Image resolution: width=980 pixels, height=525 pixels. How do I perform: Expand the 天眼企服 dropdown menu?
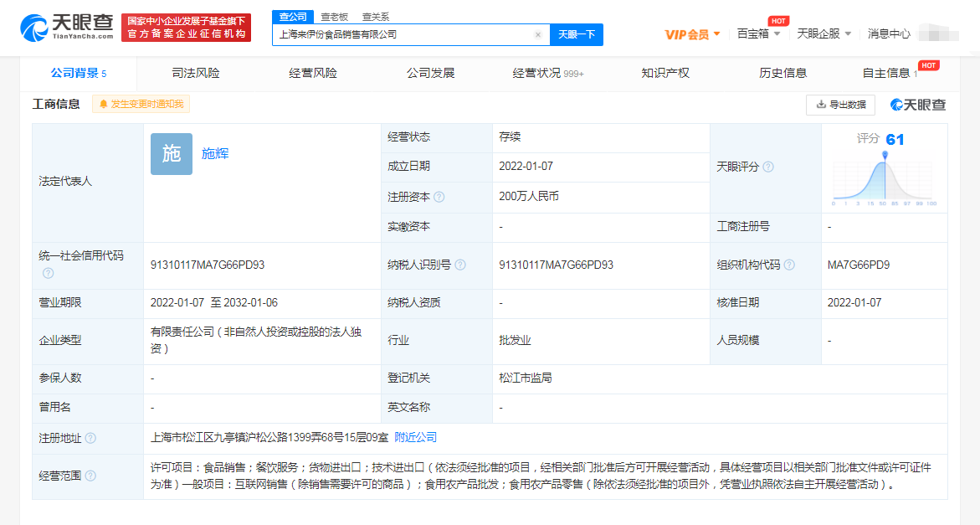point(824,33)
